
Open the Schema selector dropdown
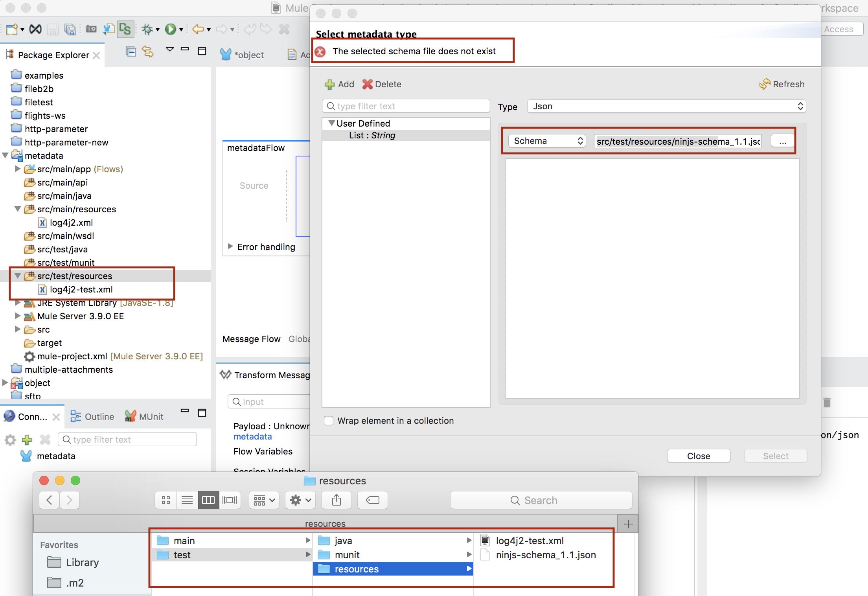[547, 141]
